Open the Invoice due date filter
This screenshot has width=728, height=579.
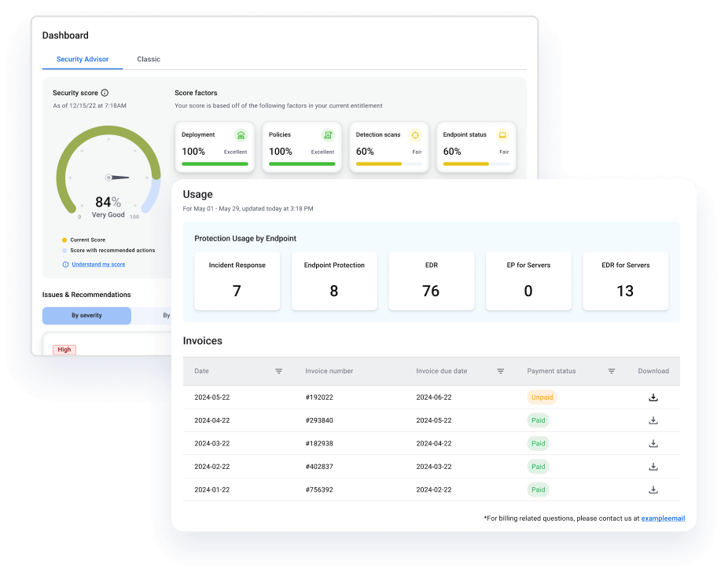(501, 371)
